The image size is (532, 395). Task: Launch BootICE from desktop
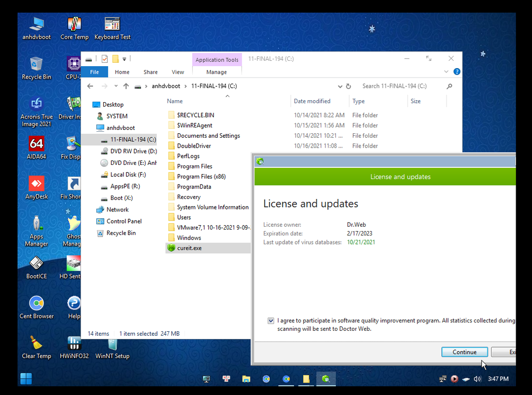(x=36, y=268)
